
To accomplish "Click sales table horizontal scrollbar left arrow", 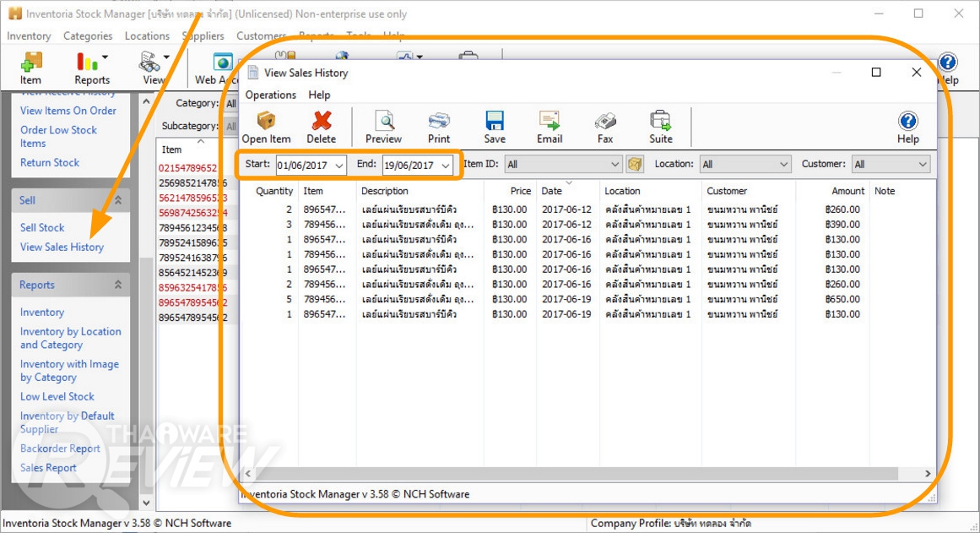I will (248, 474).
